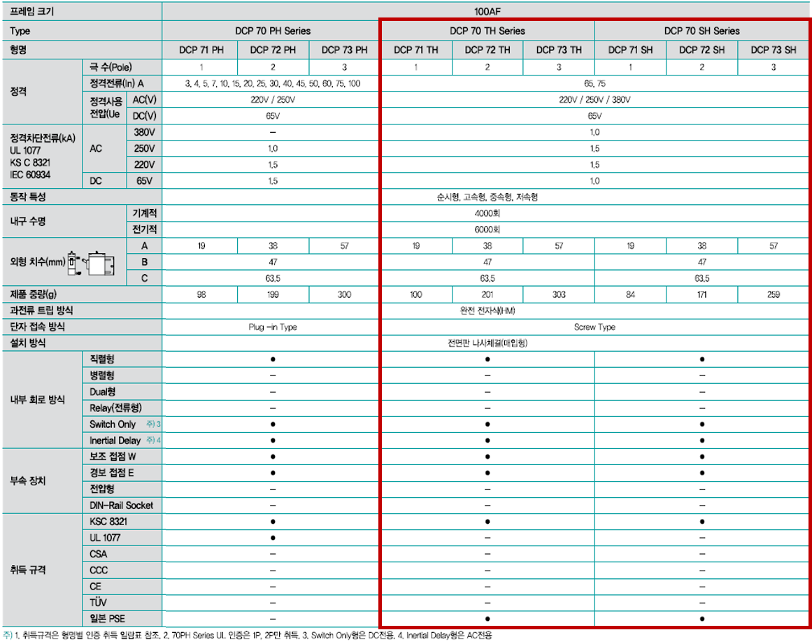Select the 4000회 mechanical endurance value

(487, 213)
